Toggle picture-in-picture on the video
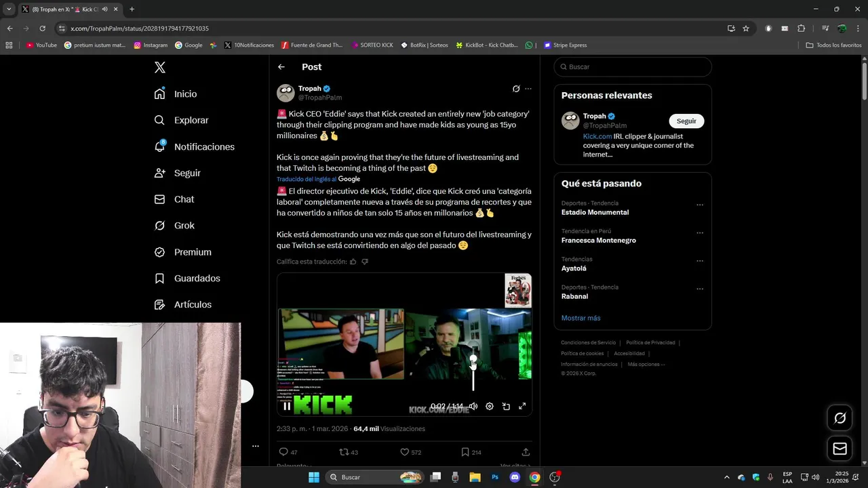Screen dimensions: 868x488 tap(506, 406)
